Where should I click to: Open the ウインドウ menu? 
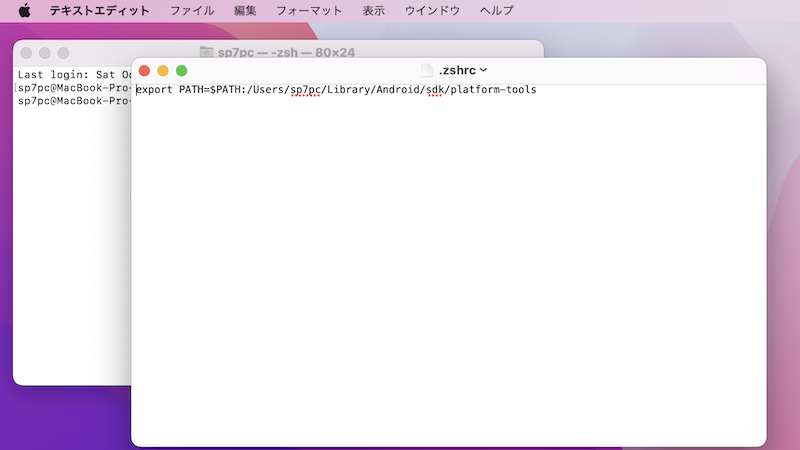click(x=432, y=11)
